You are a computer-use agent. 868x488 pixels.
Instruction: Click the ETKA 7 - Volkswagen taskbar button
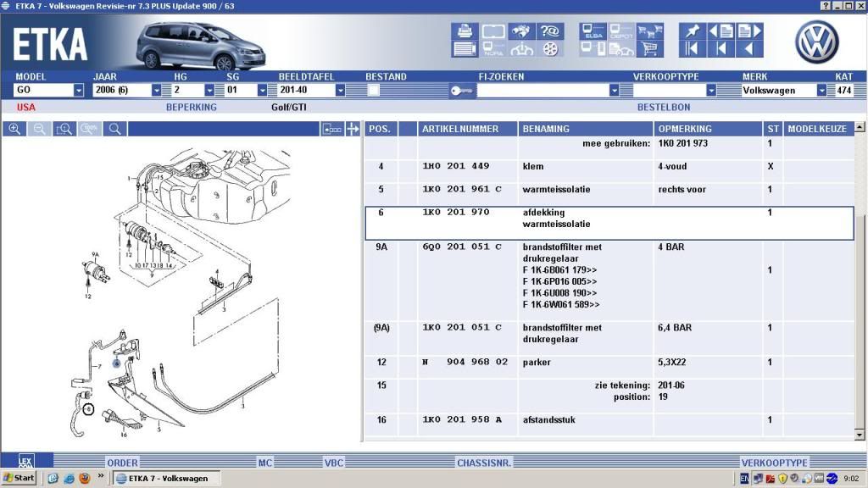coord(167,478)
